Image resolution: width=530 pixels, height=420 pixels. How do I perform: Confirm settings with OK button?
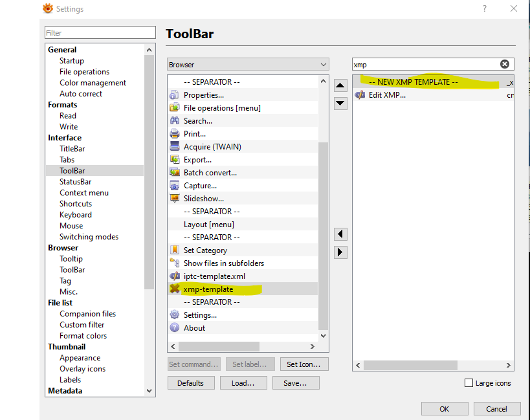(x=444, y=409)
